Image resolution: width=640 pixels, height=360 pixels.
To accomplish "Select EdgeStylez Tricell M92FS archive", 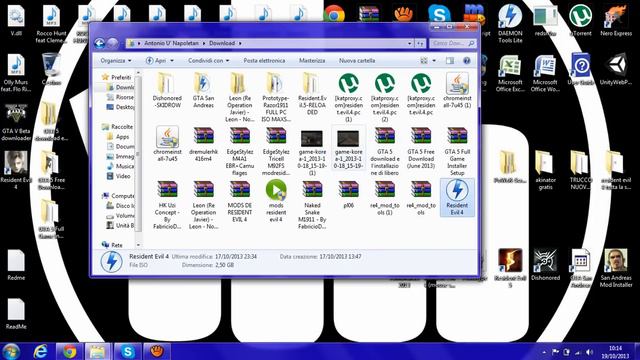I will (276, 151).
